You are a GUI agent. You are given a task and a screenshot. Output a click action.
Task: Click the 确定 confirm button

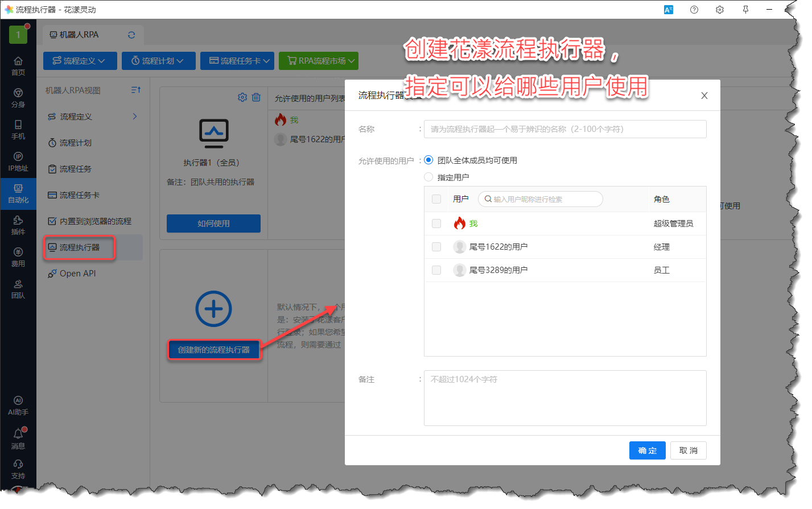647,450
